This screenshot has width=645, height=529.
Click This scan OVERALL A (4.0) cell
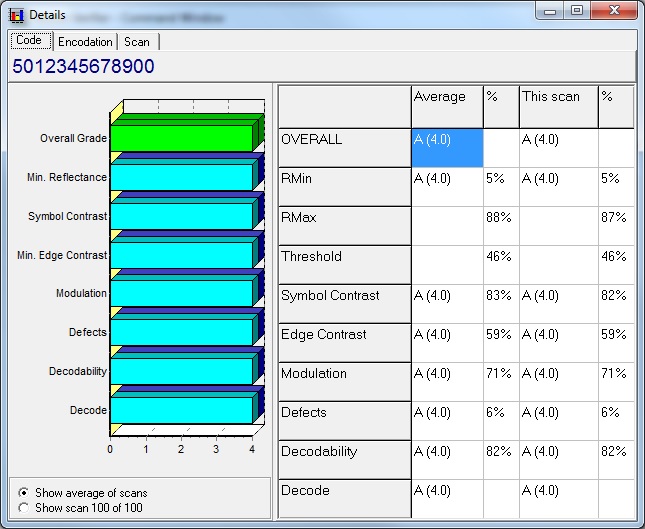pyautogui.click(x=559, y=148)
